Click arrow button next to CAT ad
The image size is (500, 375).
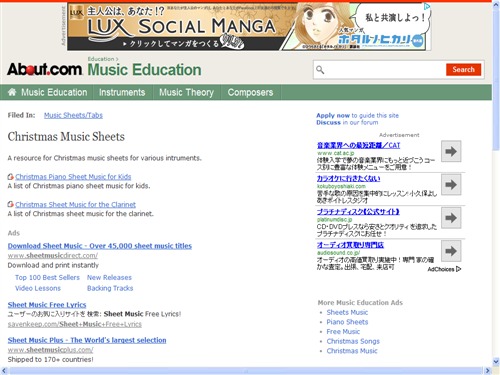pyautogui.click(x=451, y=151)
